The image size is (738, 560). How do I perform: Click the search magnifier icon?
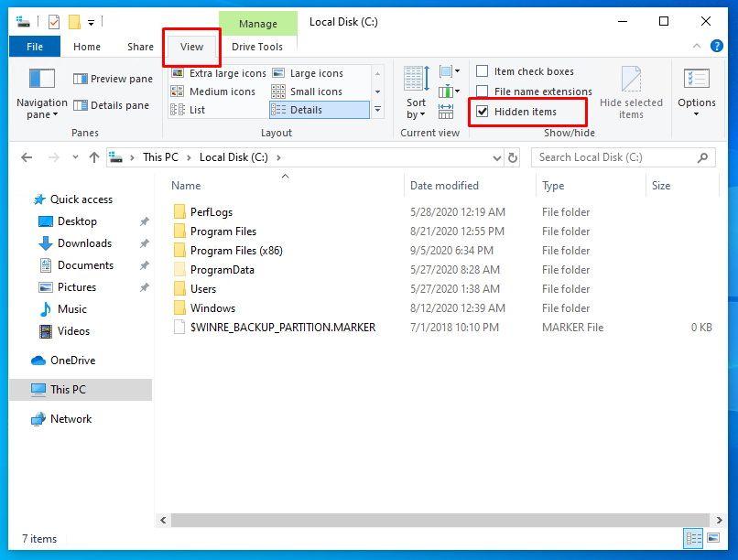click(x=702, y=157)
